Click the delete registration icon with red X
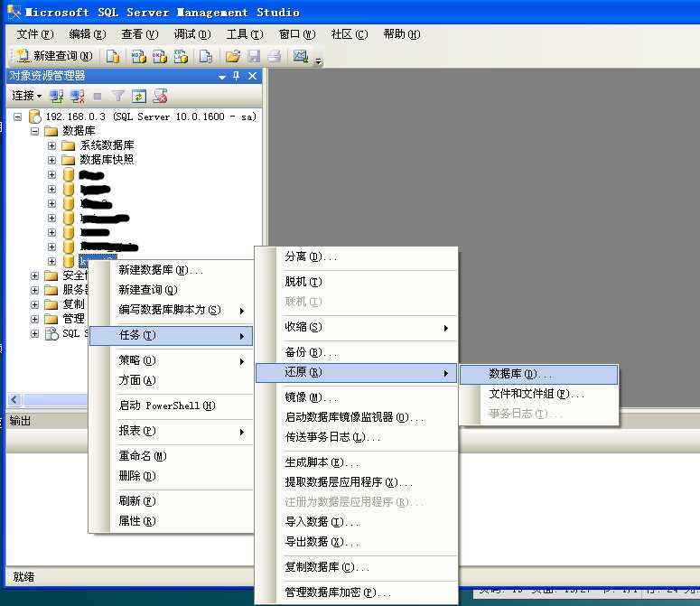The height and width of the screenshot is (606, 700). 160,96
